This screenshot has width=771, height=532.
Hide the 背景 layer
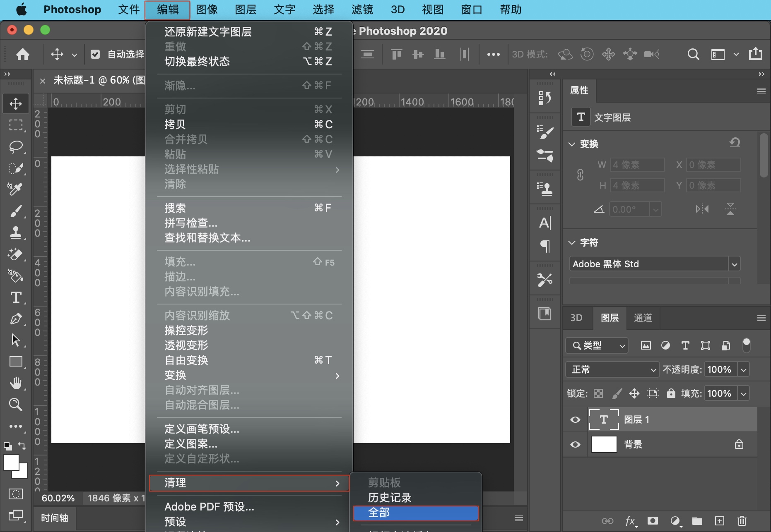point(575,445)
